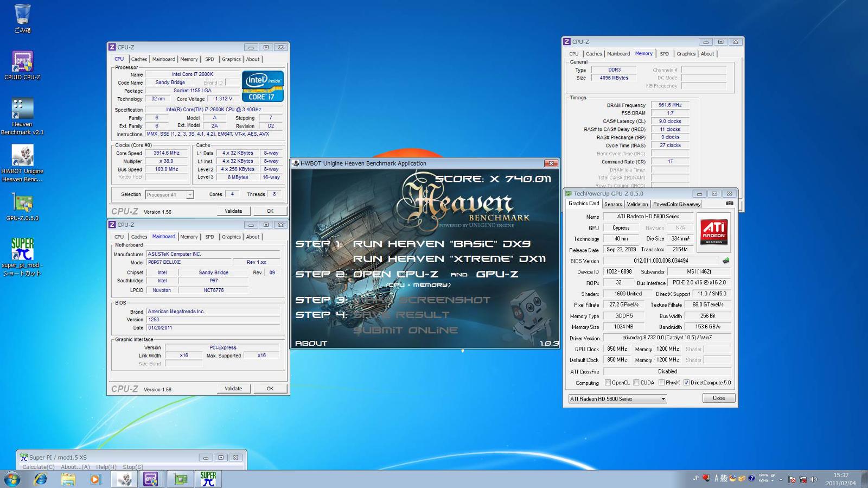Screen dimensions: 868x488
Task: Click the GPU-Z BIOS save chip icon
Action: [726, 261]
